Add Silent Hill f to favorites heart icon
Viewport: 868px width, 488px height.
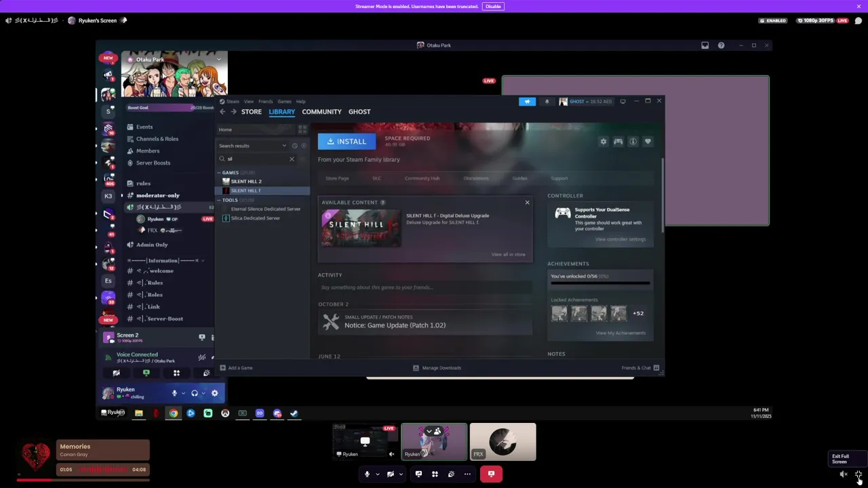[x=648, y=142]
